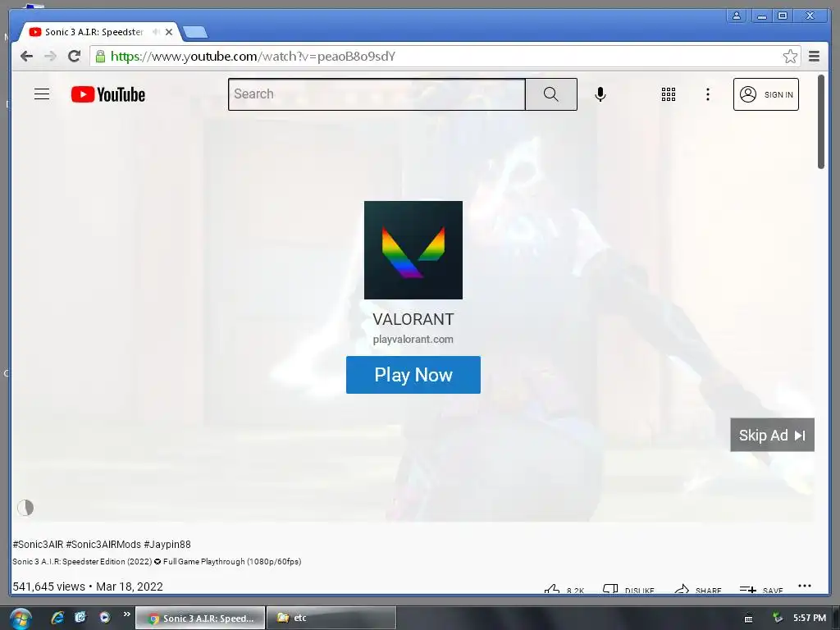Image resolution: width=840 pixels, height=630 pixels.
Task: Search with voice microphone icon
Action: (x=600, y=94)
